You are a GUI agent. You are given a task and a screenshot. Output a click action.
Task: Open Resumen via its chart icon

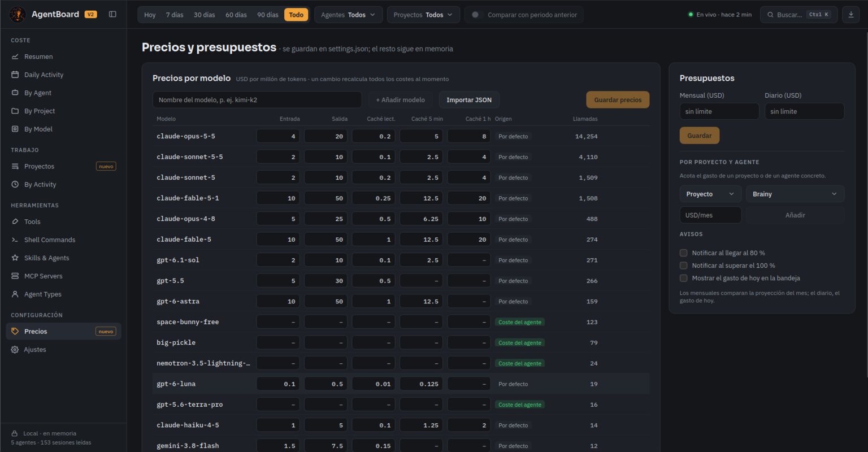click(15, 56)
